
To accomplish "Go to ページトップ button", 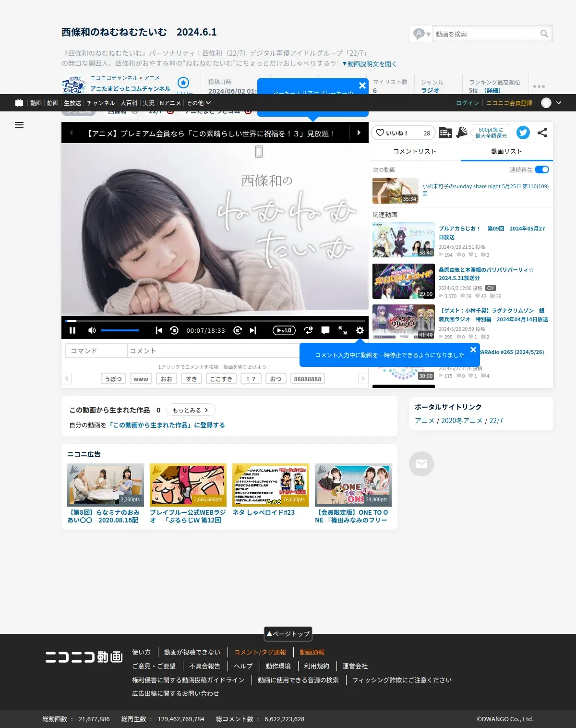I will 288,634.
